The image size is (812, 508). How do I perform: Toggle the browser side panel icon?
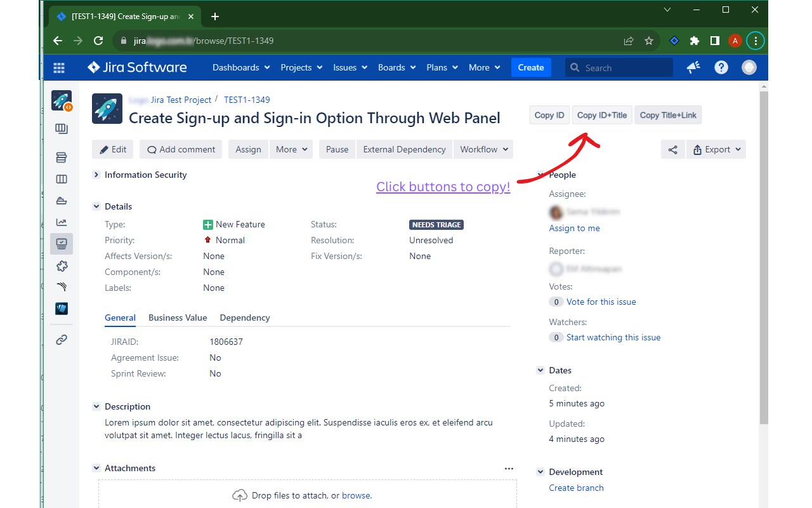point(715,41)
